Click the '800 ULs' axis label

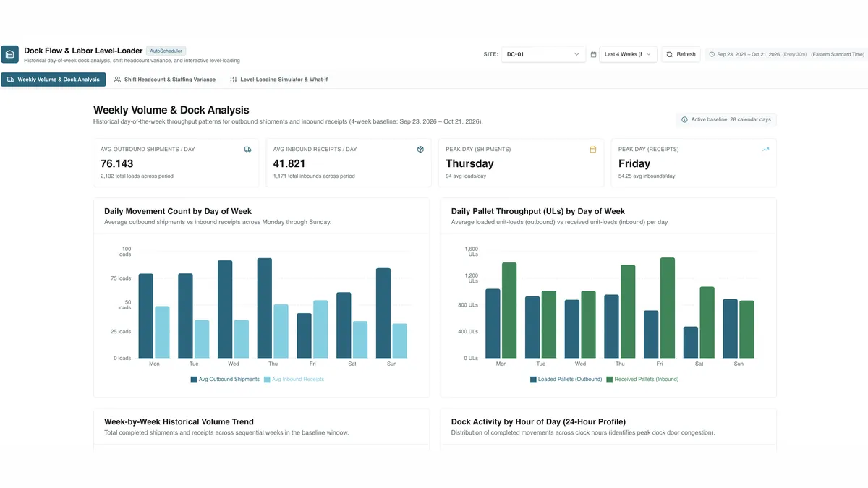click(x=467, y=305)
